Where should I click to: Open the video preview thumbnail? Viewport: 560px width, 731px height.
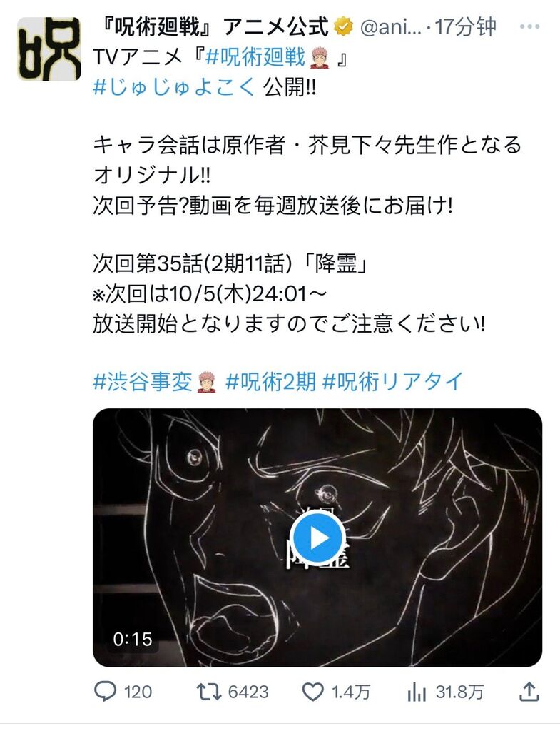click(317, 538)
